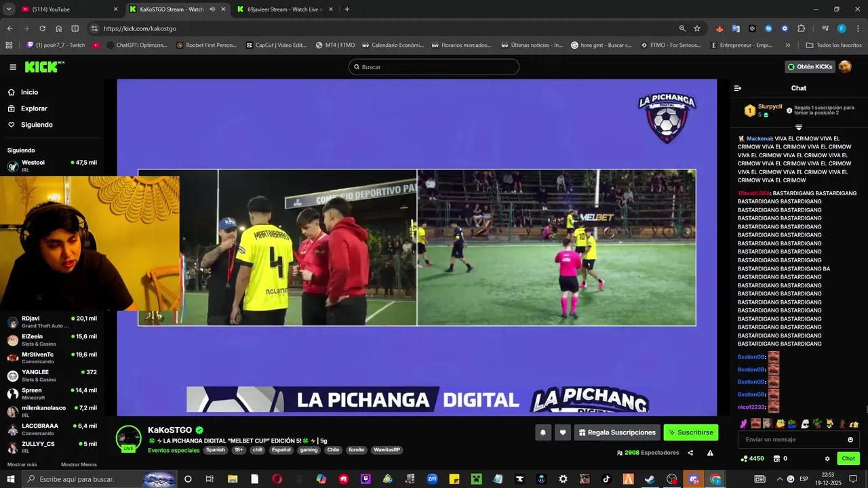Viewport: 868px width, 488px height.
Task: Open the Chrome extensions puzzle icon
Action: point(801,28)
